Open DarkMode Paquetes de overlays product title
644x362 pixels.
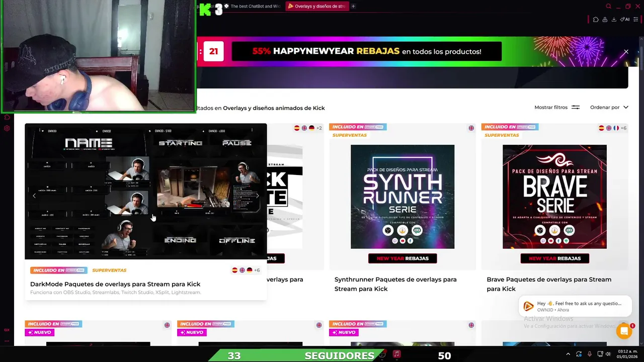pyautogui.click(x=115, y=284)
